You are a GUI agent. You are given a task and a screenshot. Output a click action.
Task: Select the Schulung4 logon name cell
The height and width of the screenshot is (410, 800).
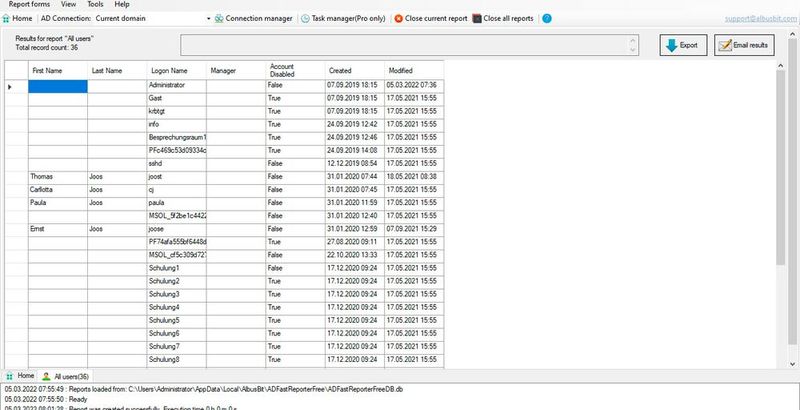[x=177, y=308]
